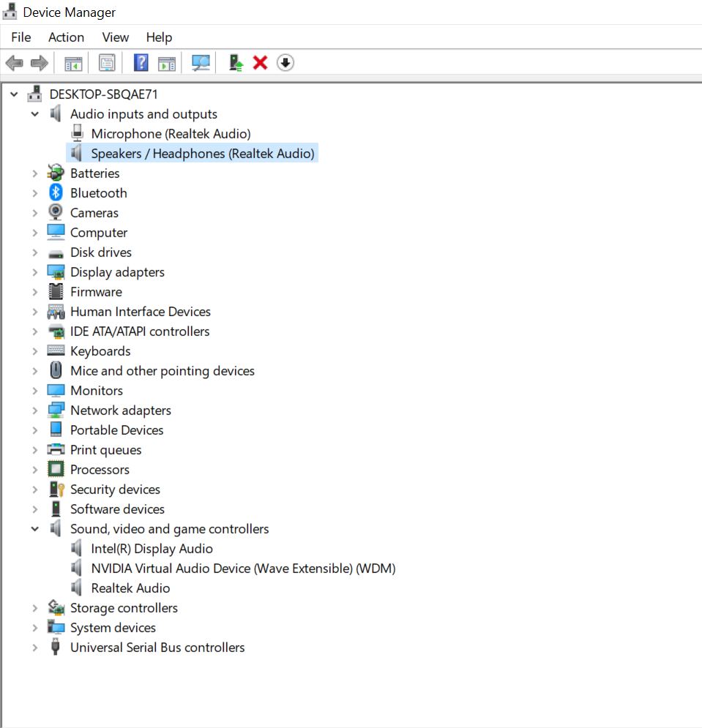This screenshot has height=728, width=702.
Task: Click the Processors chip icon
Action: pos(56,469)
